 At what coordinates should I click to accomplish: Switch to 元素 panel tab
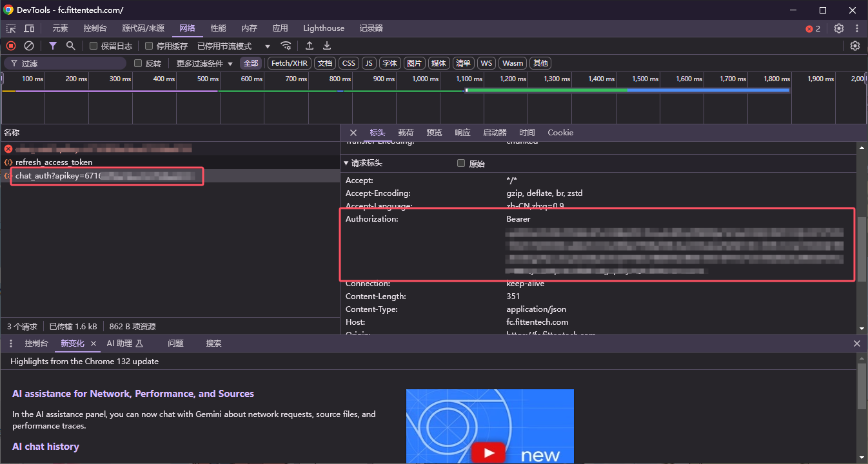[60, 28]
